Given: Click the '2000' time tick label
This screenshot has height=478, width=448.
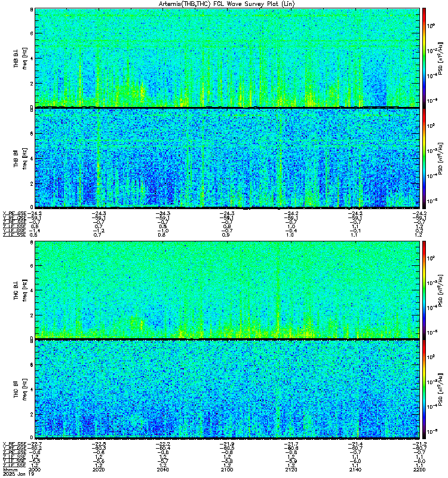Looking at the screenshot, I should click(35, 470).
